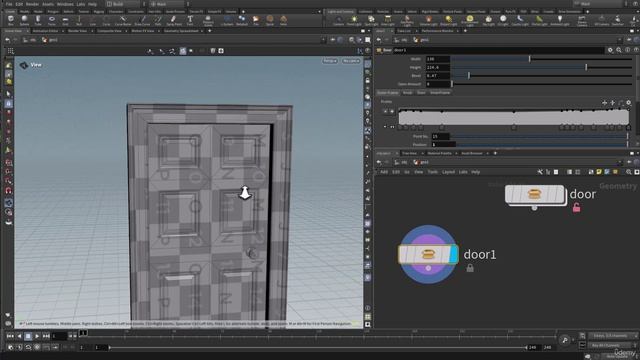Toggle the lock flag under door1 node

470,268
